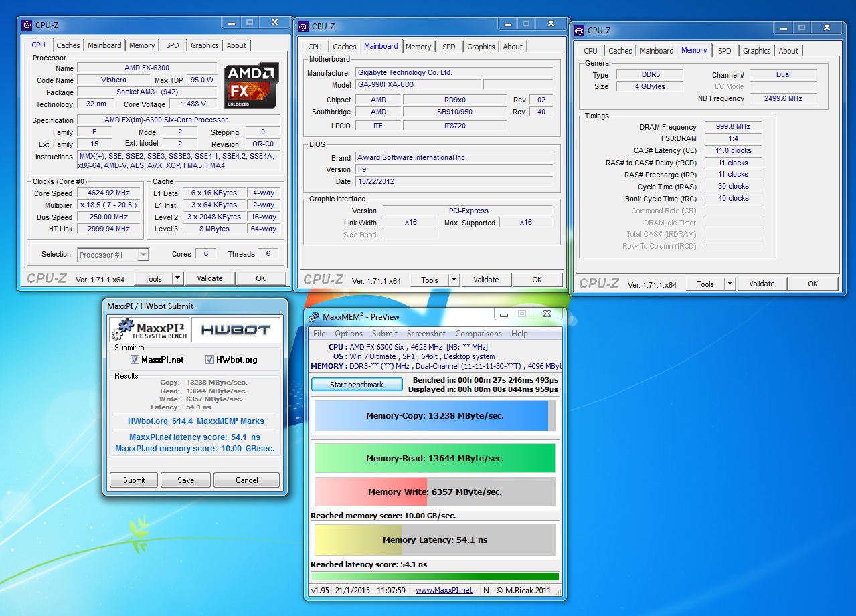The width and height of the screenshot is (856, 616).
Task: Click the Memory-Latency result bar
Action: (x=435, y=540)
